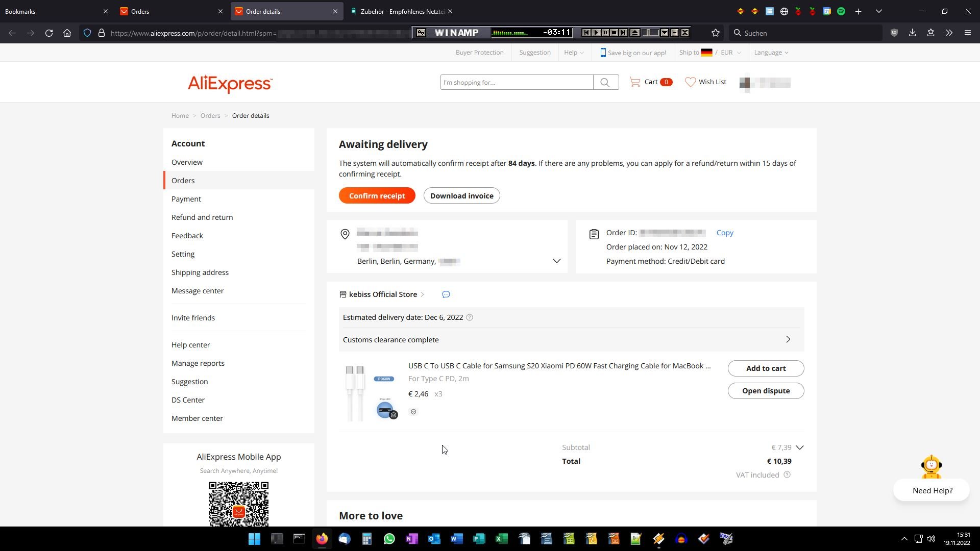Click the Winamp track progress bar
Screen dimensions: 980x551
pos(650,33)
